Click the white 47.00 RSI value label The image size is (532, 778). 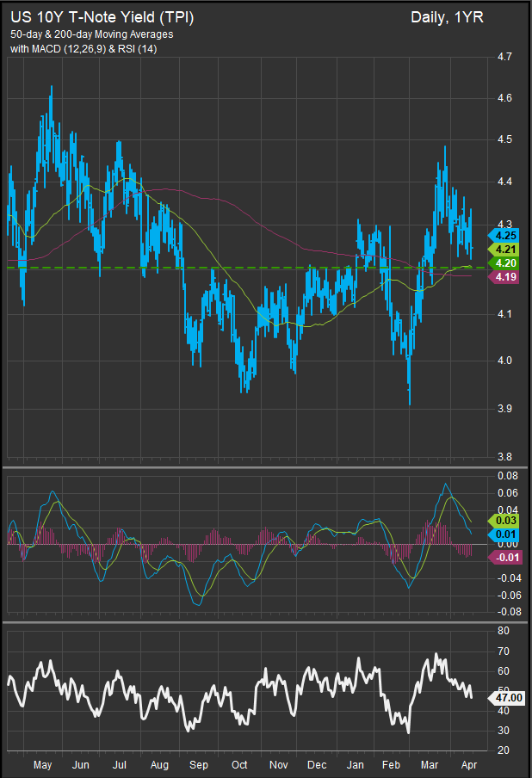click(x=507, y=698)
